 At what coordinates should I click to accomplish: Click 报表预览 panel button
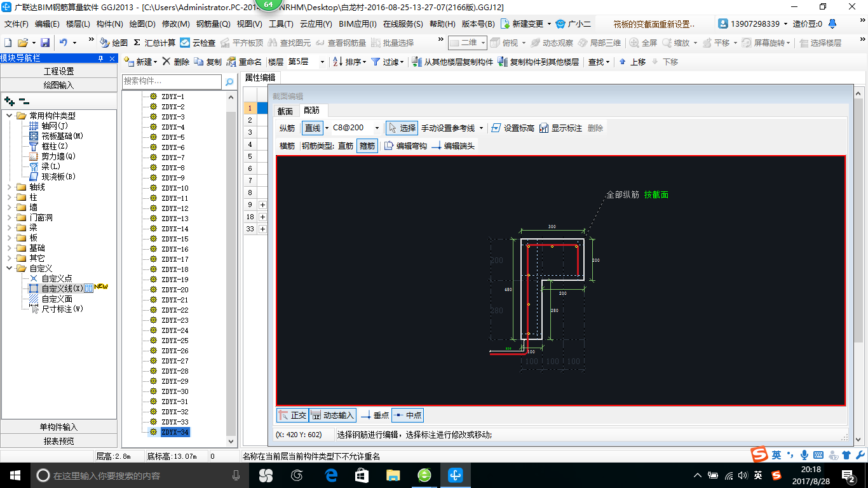[59, 441]
